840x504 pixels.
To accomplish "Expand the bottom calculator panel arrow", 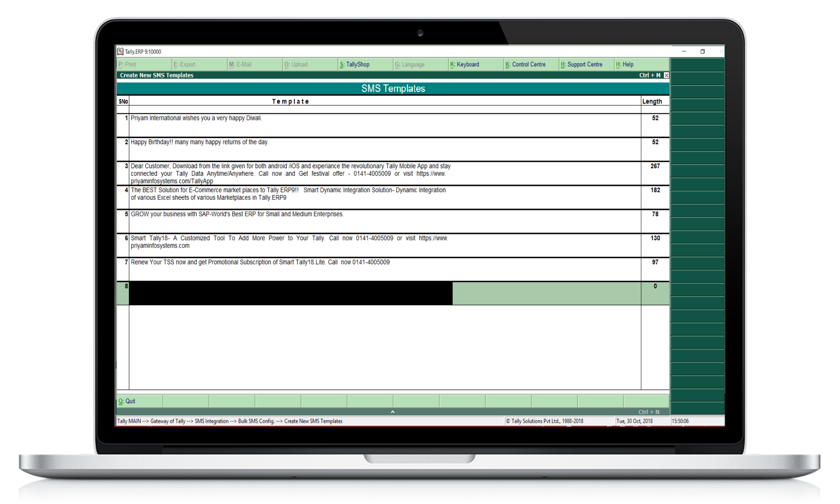I will point(392,412).
